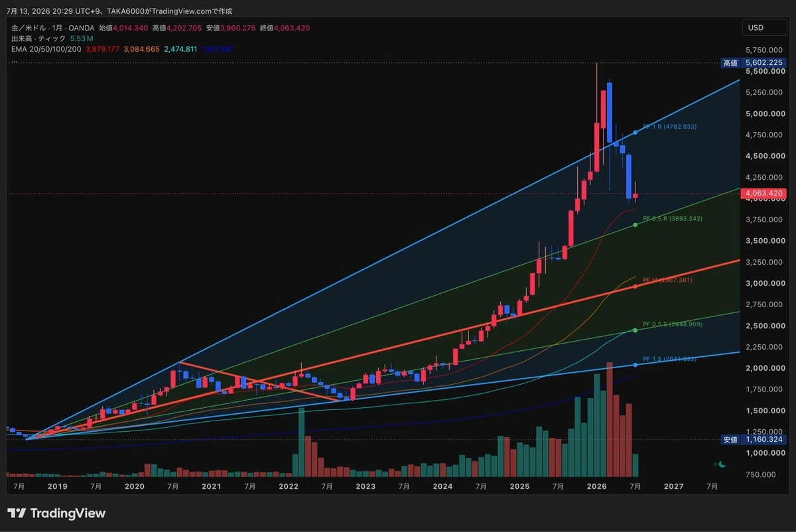796x532 pixels.
Task: Click the PF 0.5 R (3693.242) label
Action: tap(672, 218)
